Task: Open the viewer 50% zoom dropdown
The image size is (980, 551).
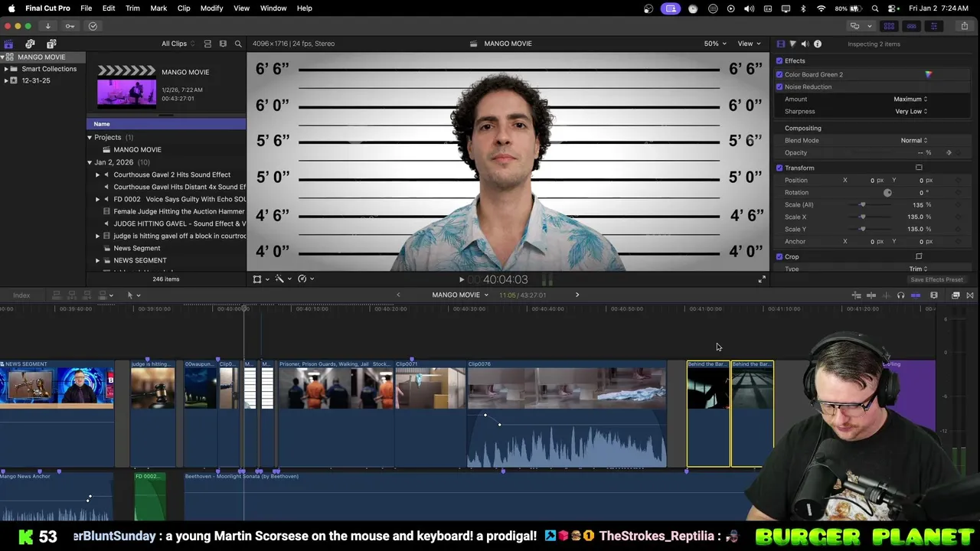Action: (715, 44)
